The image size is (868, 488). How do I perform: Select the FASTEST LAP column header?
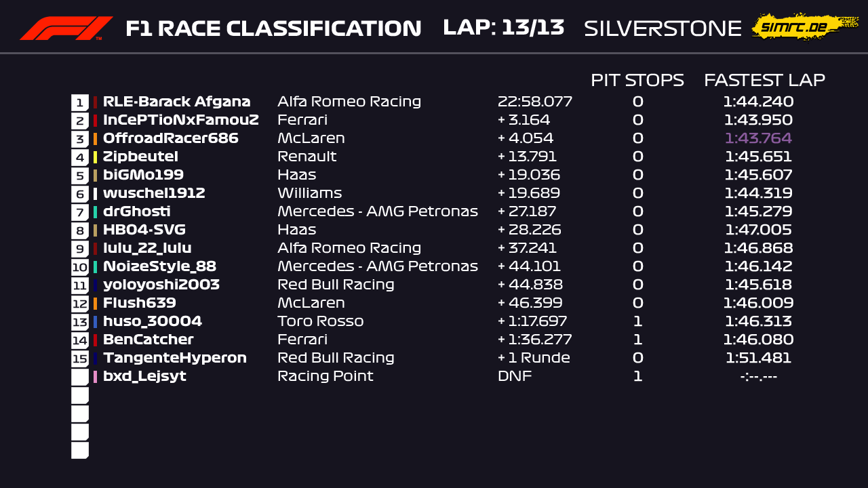pyautogui.click(x=764, y=80)
